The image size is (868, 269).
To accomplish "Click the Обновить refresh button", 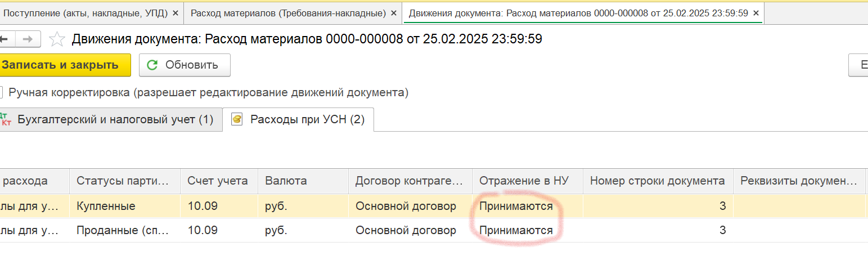I will (x=184, y=65).
